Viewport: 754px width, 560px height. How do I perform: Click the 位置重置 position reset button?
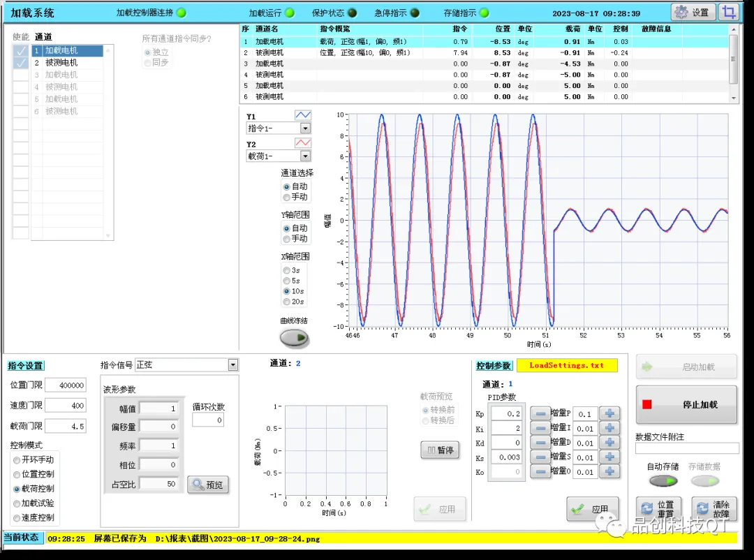[658, 508]
